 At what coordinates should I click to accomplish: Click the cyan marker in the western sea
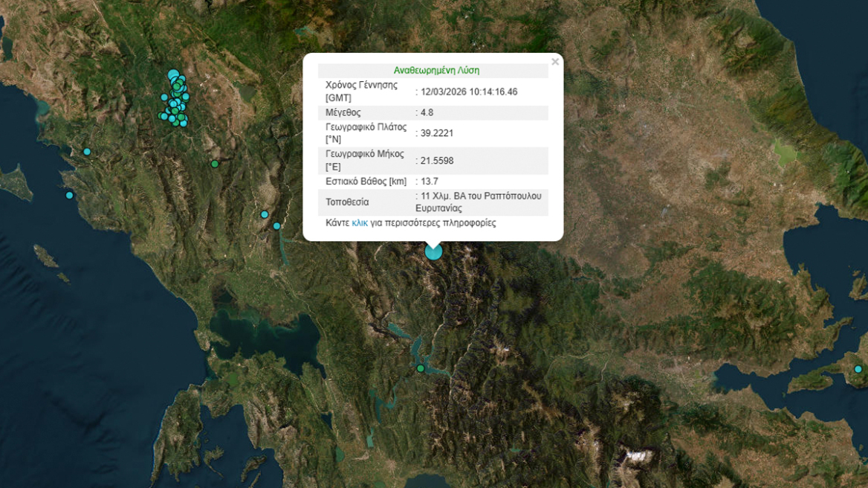[70, 196]
